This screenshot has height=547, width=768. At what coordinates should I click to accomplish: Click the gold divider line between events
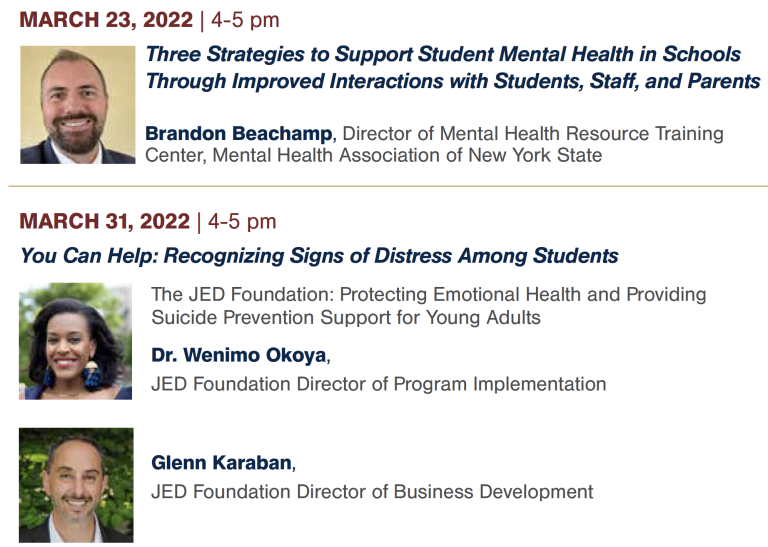click(388, 186)
